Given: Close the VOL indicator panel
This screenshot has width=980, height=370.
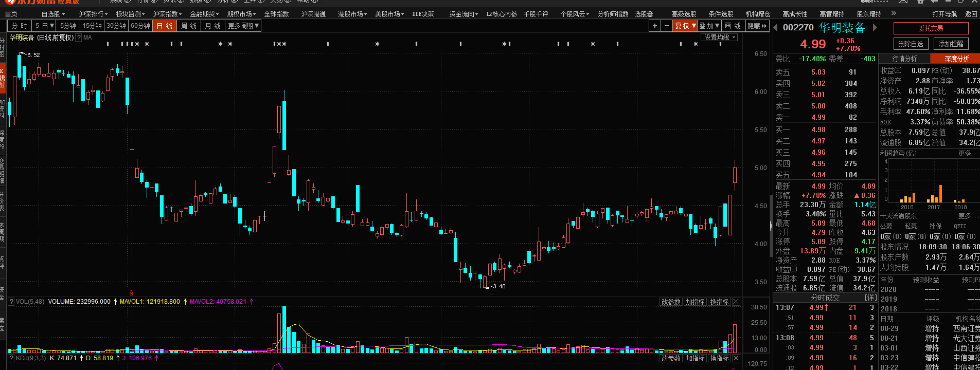Looking at the screenshot, I should point(736,302).
